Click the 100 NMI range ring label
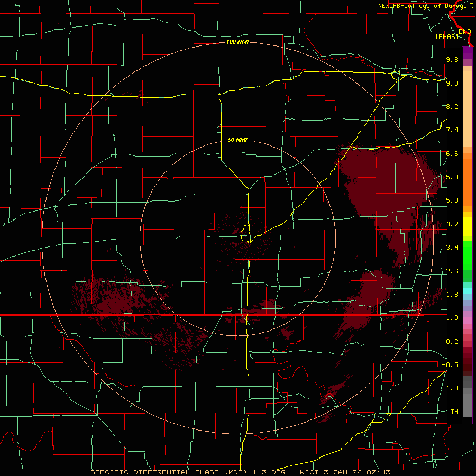The image size is (476, 476). [x=237, y=42]
